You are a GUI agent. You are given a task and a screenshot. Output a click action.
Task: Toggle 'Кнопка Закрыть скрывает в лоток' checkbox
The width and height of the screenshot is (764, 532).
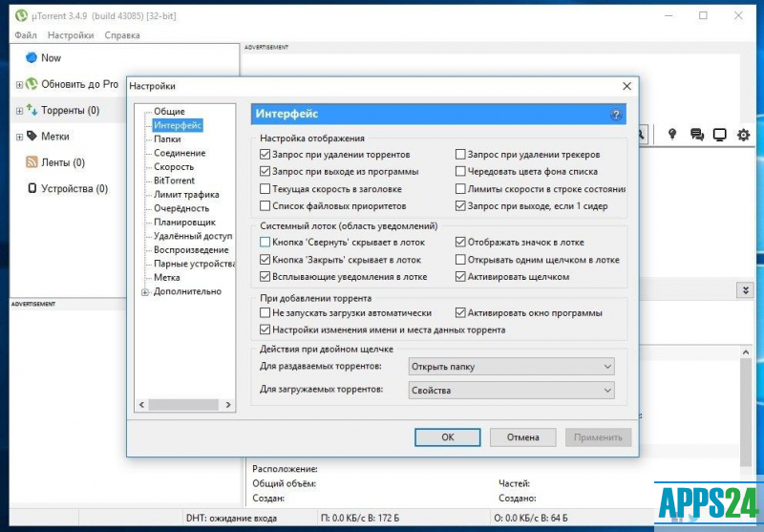265,260
